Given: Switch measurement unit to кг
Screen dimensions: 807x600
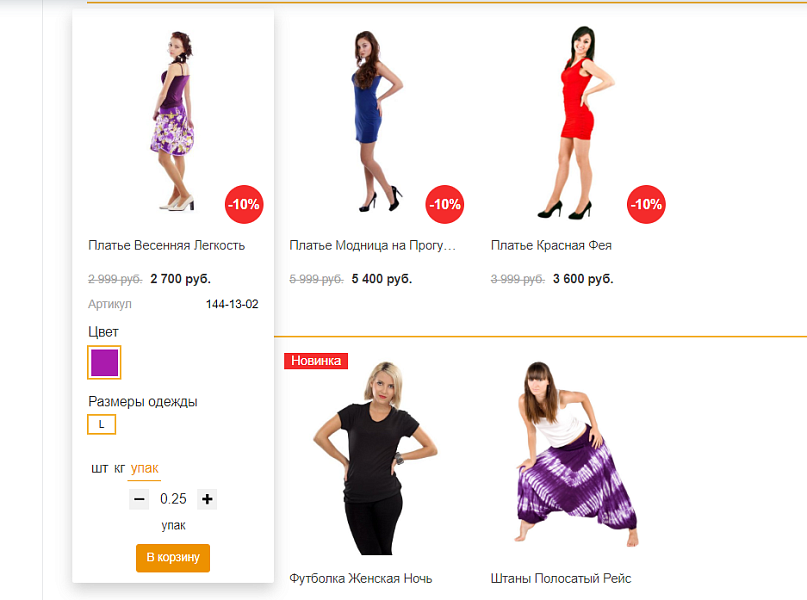Looking at the screenshot, I should (x=119, y=468).
